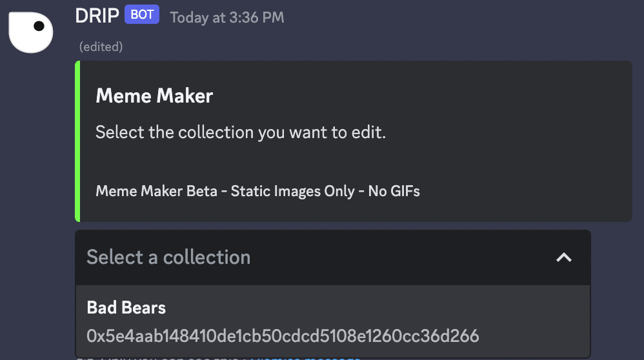Click the 0x5e4aab... contract address under Bad Bears

(283, 335)
